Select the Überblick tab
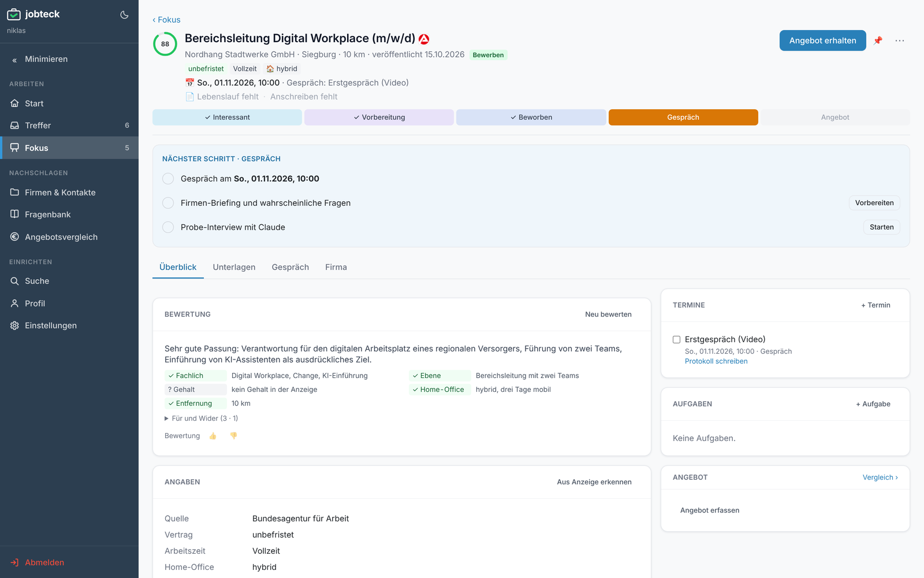This screenshot has height=578, width=924. click(178, 267)
